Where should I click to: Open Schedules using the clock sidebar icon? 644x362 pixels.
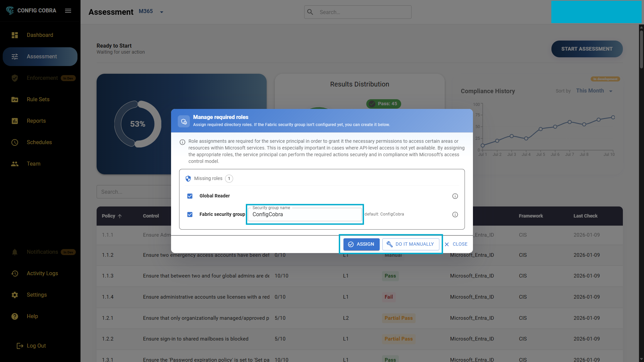[x=15, y=142]
